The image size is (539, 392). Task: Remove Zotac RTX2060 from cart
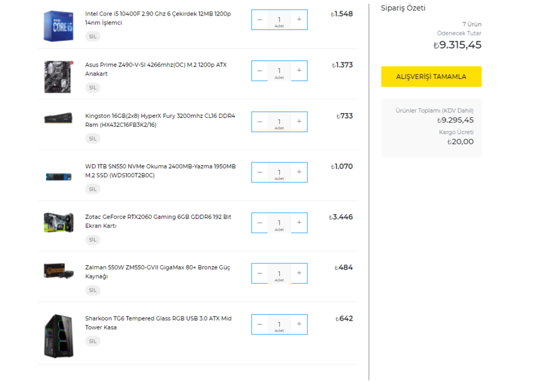pyautogui.click(x=92, y=239)
